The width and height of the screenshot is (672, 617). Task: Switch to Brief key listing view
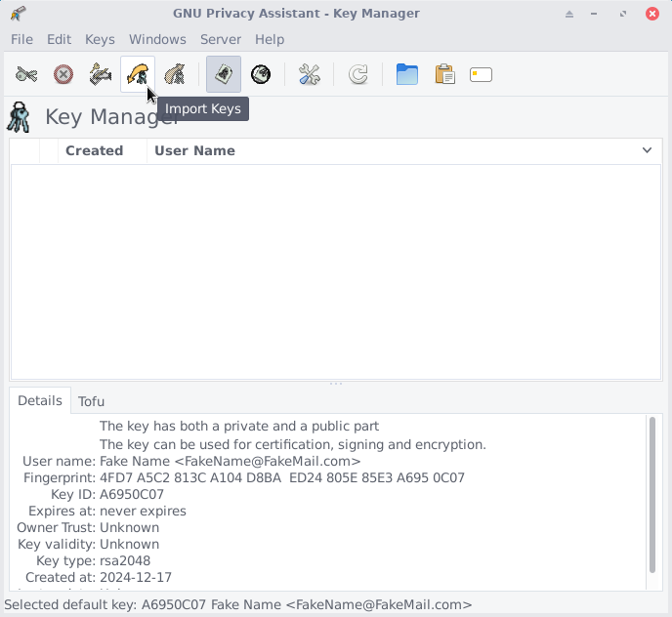click(224, 74)
